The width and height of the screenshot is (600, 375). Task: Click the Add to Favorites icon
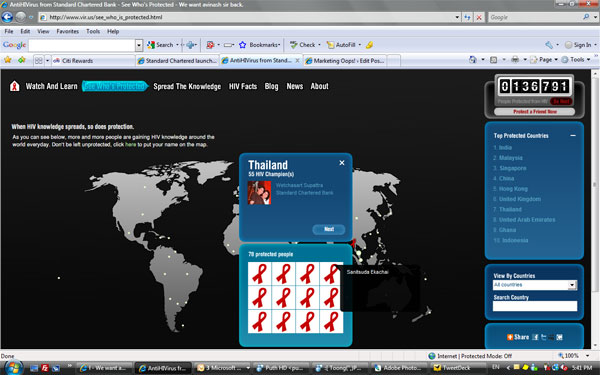point(22,60)
